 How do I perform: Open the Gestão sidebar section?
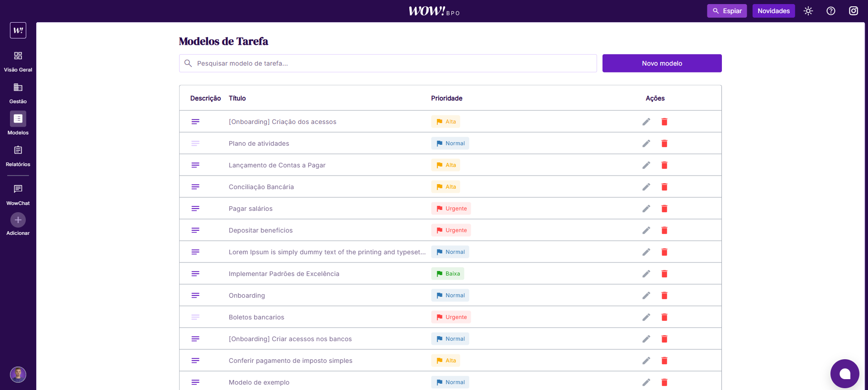(18, 93)
